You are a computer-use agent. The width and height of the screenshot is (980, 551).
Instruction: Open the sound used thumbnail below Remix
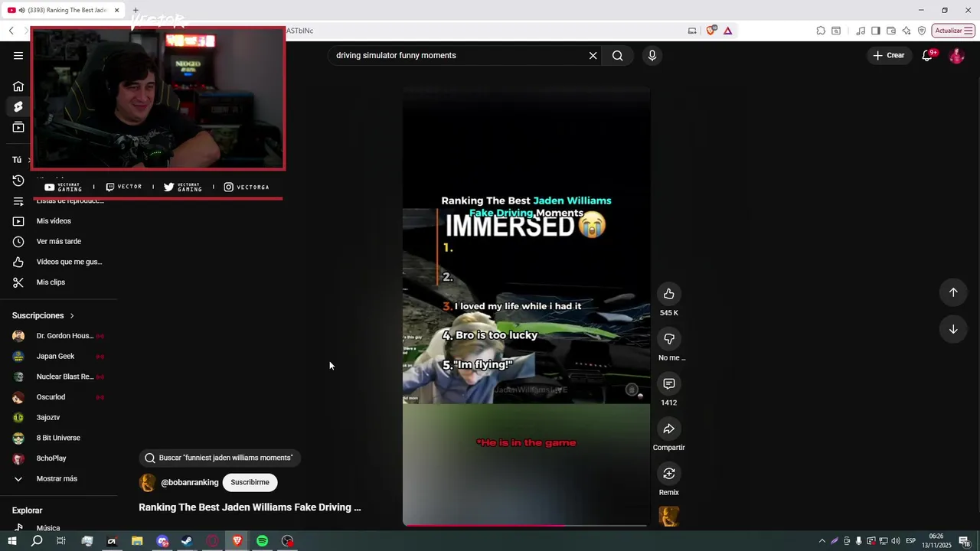(x=669, y=517)
